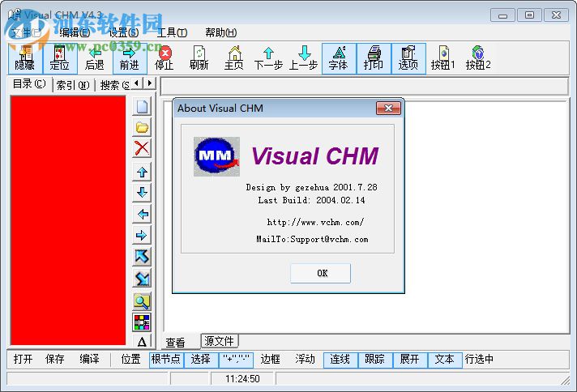Open the 编辑 (Edit) menu
This screenshot has height=392, width=577.
click(75, 32)
